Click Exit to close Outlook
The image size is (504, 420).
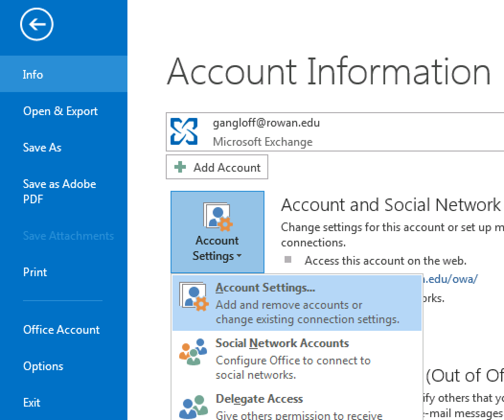click(x=32, y=402)
